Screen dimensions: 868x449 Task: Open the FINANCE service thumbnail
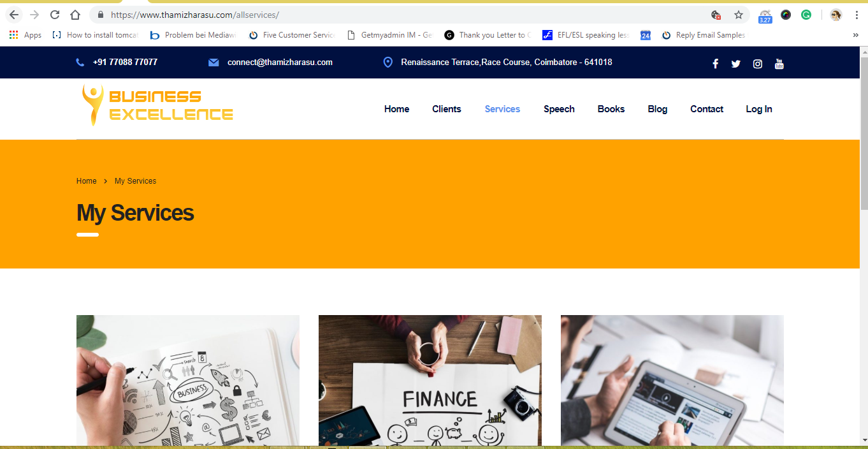tap(430, 380)
